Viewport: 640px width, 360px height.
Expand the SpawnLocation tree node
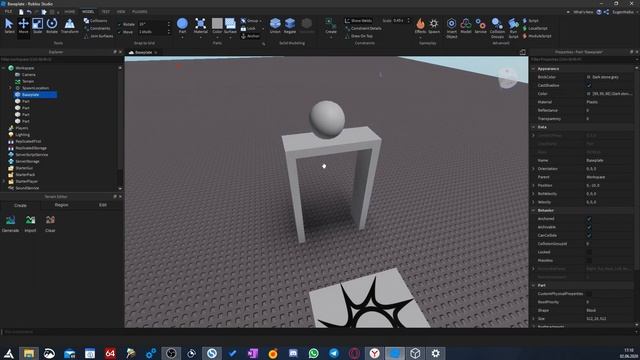(11, 88)
